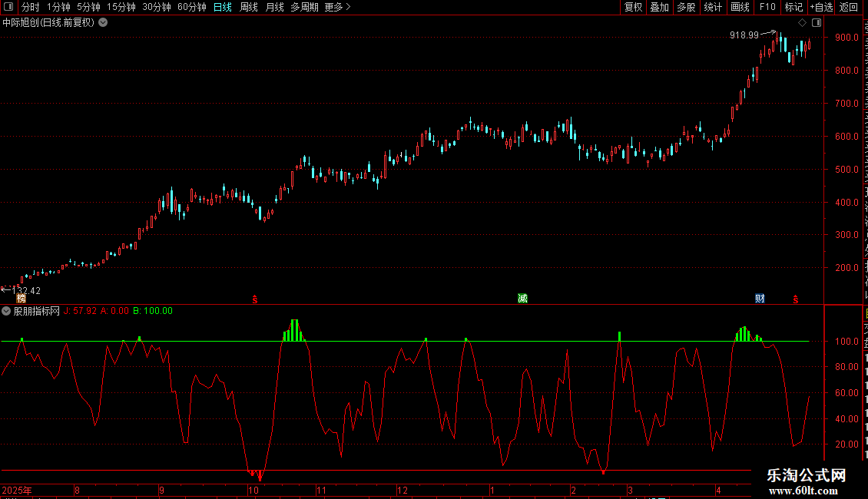Click the 股朋指标网 indicator name
Image resolution: width=868 pixels, height=499 pixels.
point(37,312)
